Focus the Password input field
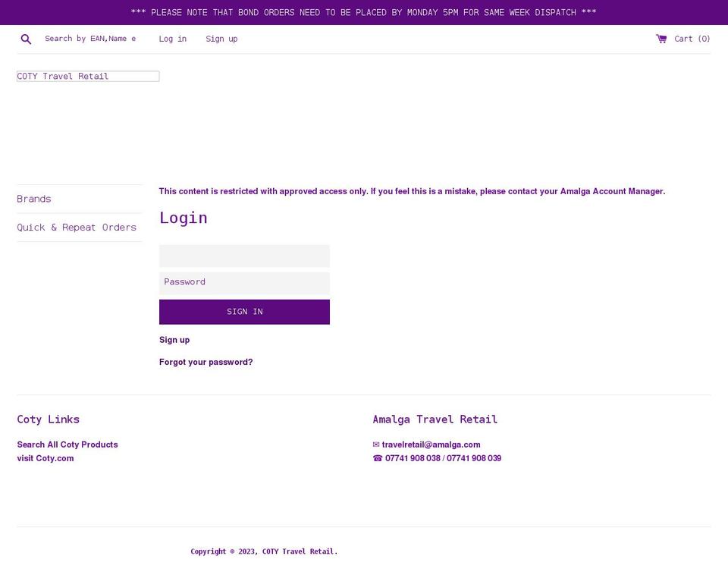 click(x=244, y=282)
